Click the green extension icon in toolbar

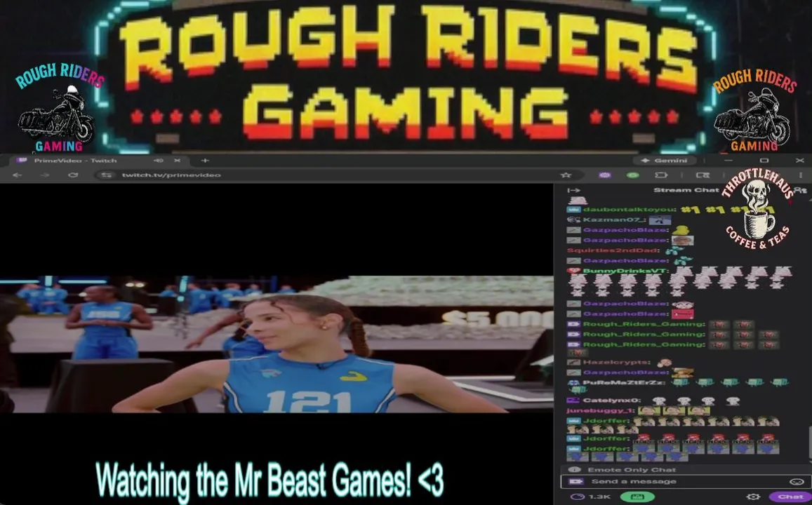[633, 175]
